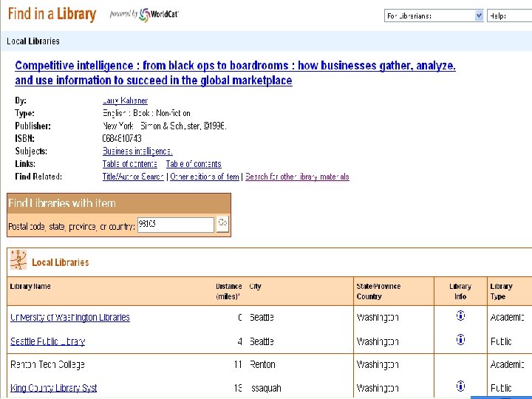This screenshot has height=399, width=532.
Task: Click the Local Libraries map icon
Action: (18, 259)
